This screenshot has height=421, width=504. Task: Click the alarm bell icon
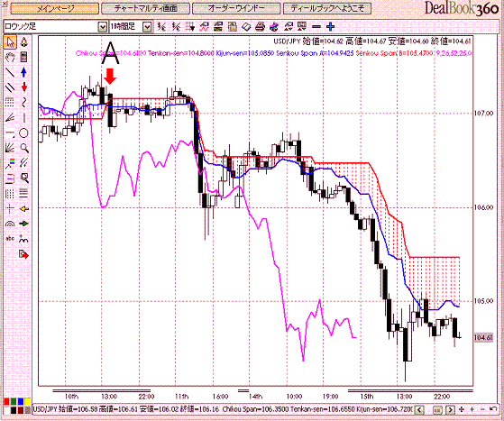tap(23, 42)
